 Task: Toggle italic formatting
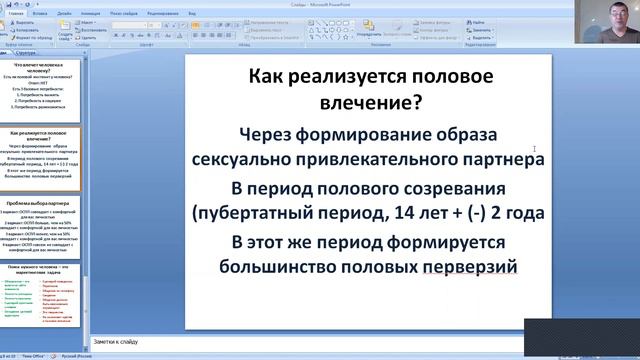click(124, 36)
